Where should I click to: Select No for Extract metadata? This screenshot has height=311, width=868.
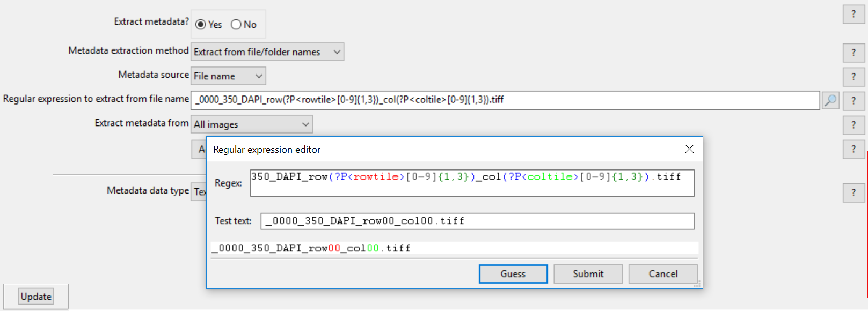pos(236,25)
